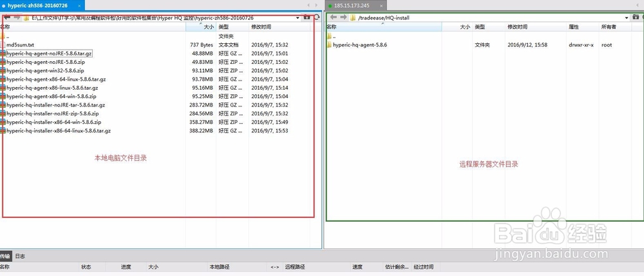
Task: Select hyperic-hq-installer-x86-64-win-5.8.6.zip file
Action: [54, 122]
